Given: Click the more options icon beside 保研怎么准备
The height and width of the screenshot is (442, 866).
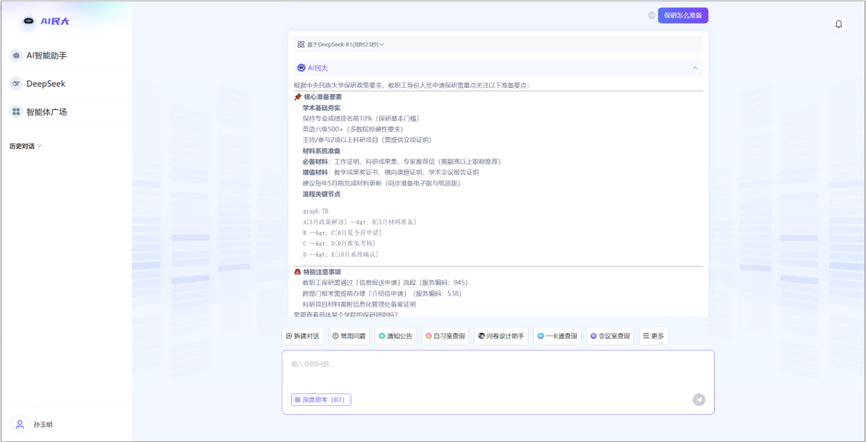Looking at the screenshot, I should click(x=651, y=15).
